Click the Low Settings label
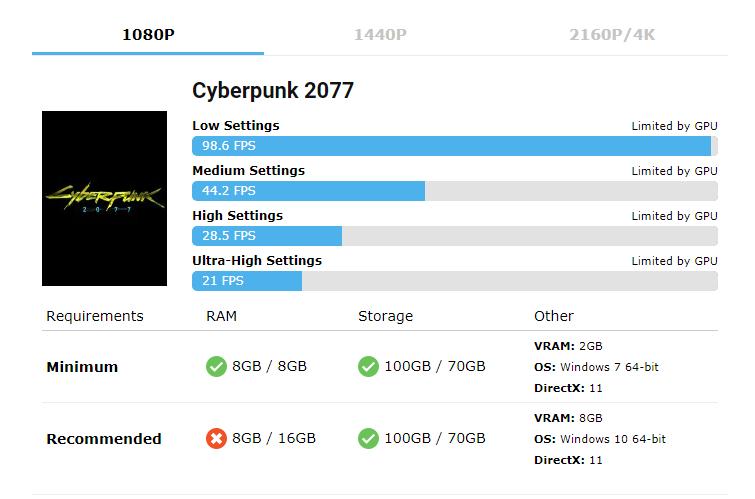 coord(235,126)
